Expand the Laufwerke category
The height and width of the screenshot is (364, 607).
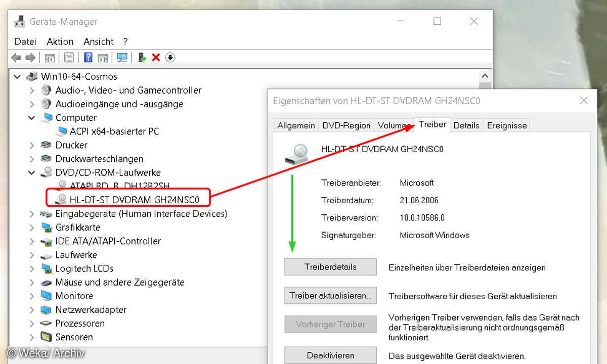coord(32,255)
